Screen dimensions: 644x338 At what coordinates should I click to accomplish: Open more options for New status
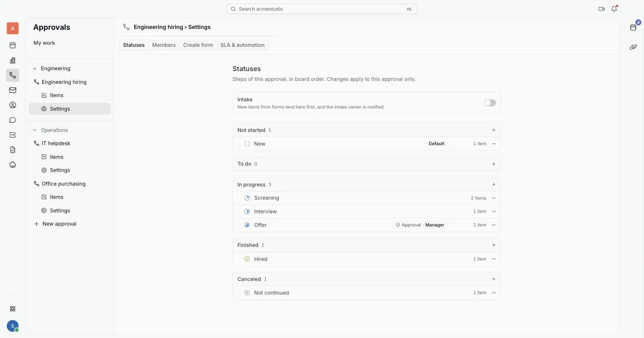pyautogui.click(x=494, y=144)
